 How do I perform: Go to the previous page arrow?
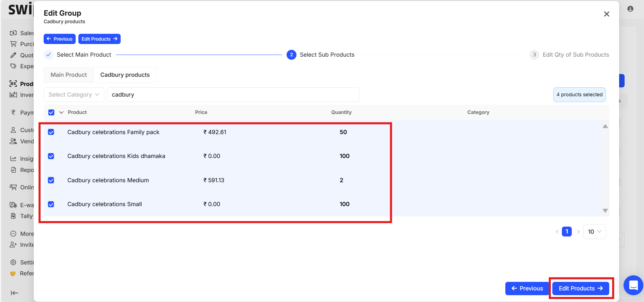557,232
